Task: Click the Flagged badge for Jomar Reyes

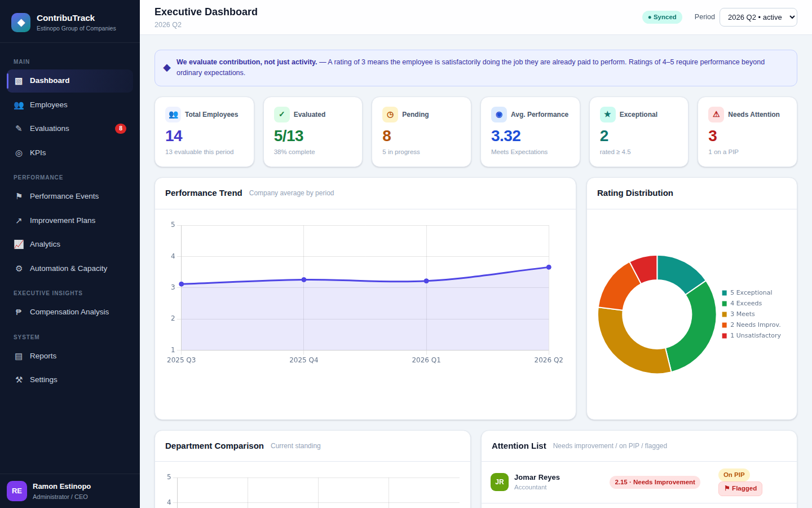Action: coord(740,489)
